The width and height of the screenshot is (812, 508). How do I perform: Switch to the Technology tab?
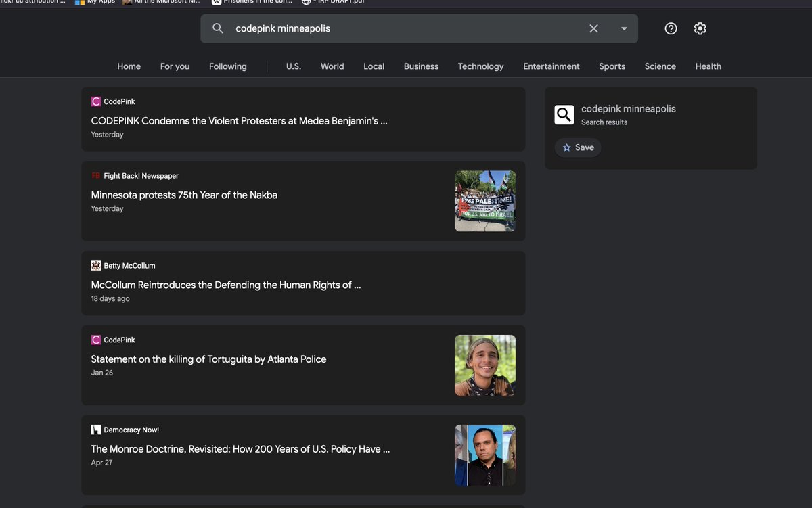(480, 66)
